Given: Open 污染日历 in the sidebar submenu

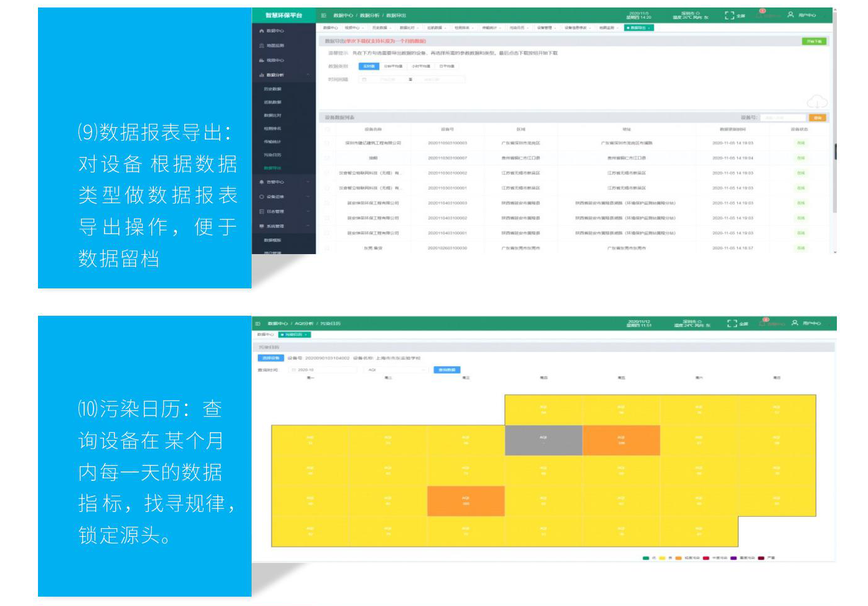Looking at the screenshot, I should click(x=273, y=155).
